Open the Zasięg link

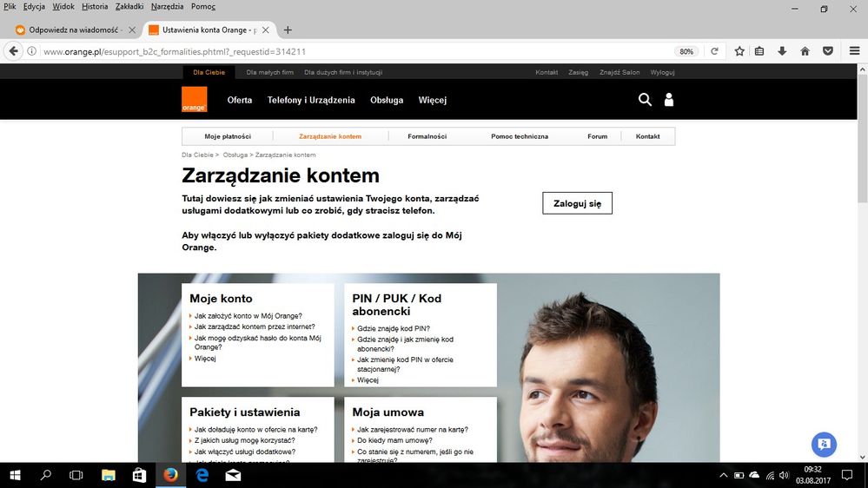(x=578, y=72)
